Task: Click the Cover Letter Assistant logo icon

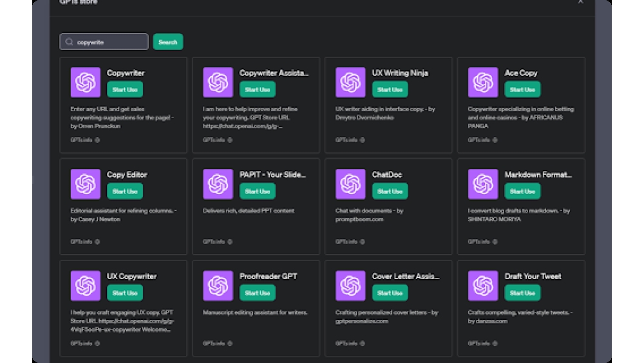Action: (x=350, y=286)
